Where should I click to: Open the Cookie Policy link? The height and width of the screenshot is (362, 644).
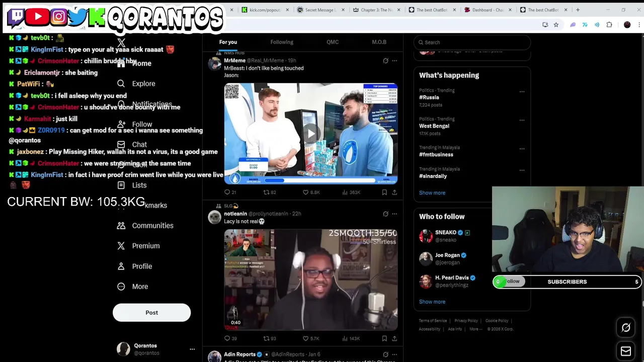497,321
